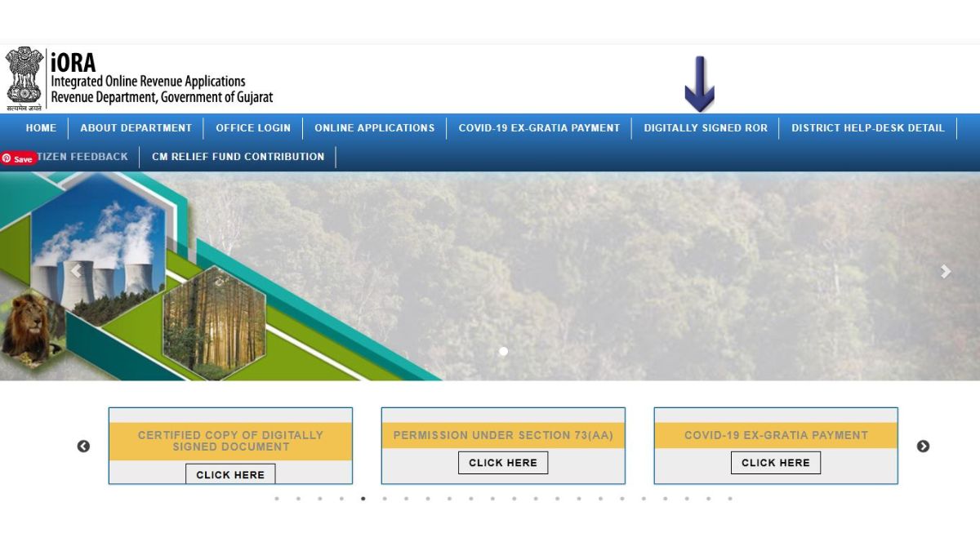Image resolution: width=980 pixels, height=551 pixels.
Task: Select the active dark carousel pagination dot
Action: [x=363, y=498]
